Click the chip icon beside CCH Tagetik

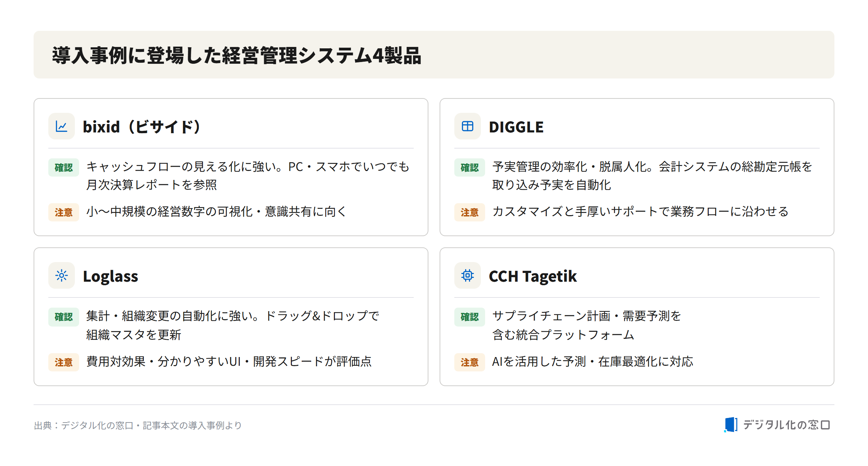point(468,275)
